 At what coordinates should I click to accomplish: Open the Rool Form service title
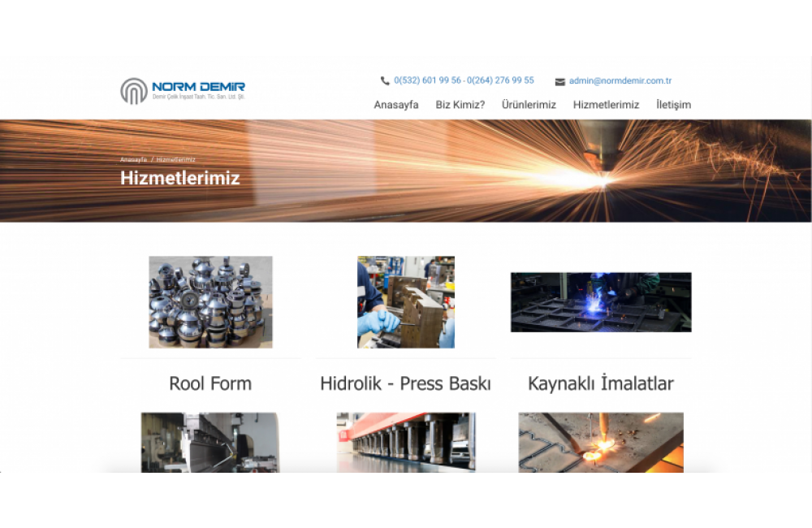210,383
